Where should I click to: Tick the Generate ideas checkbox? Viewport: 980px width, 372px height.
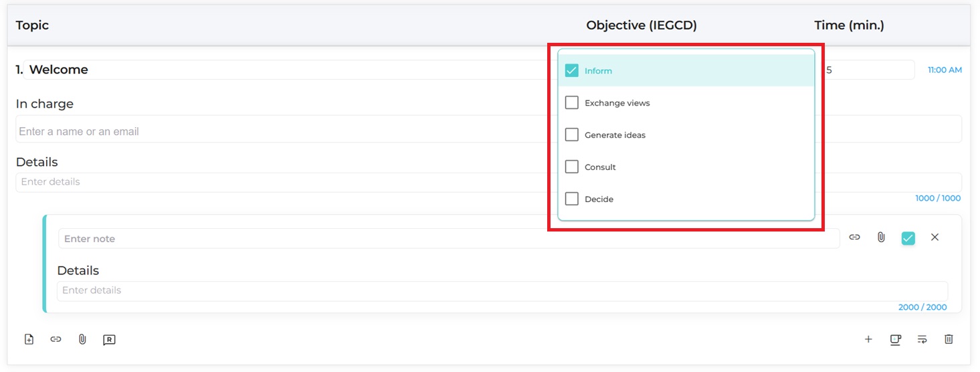click(x=571, y=135)
